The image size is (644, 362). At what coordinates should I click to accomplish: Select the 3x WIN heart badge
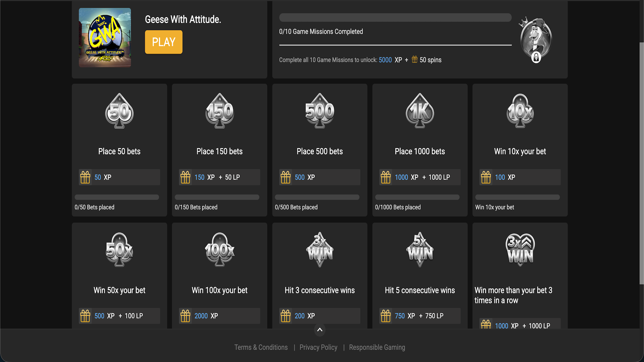pos(520,250)
